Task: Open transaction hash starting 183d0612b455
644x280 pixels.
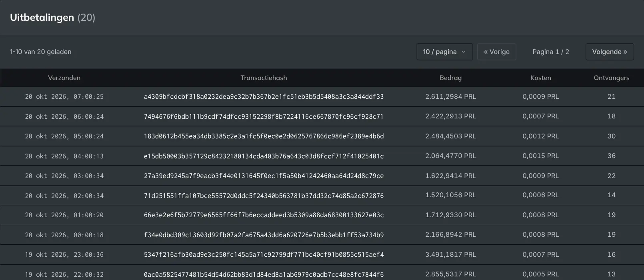Action: tap(264, 136)
